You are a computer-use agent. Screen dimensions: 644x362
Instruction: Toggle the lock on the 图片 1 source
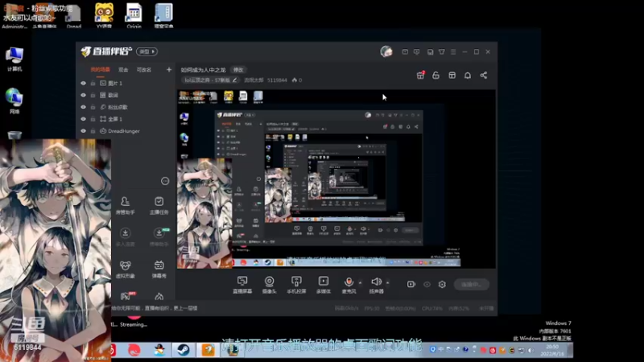(x=93, y=84)
